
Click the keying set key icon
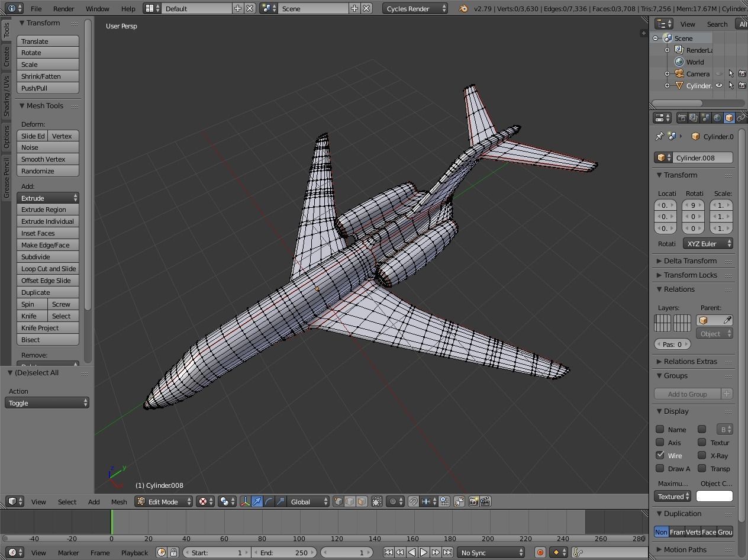coord(578,552)
